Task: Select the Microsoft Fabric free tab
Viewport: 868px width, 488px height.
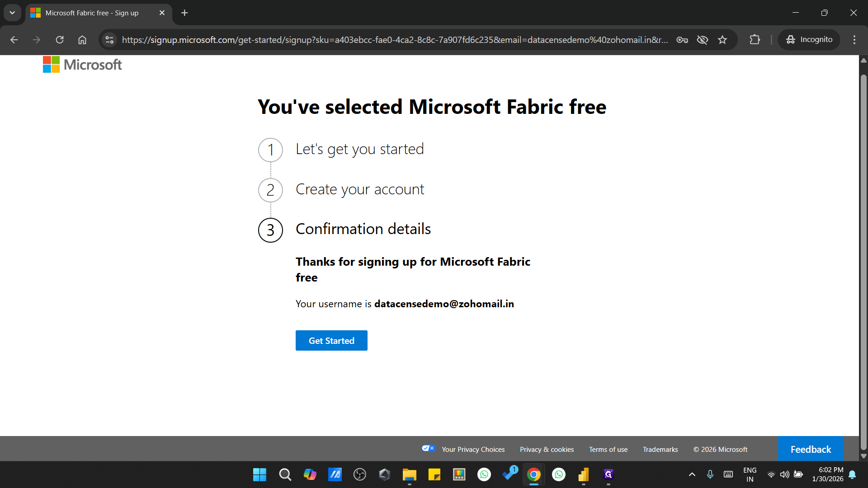Action: [x=92, y=13]
